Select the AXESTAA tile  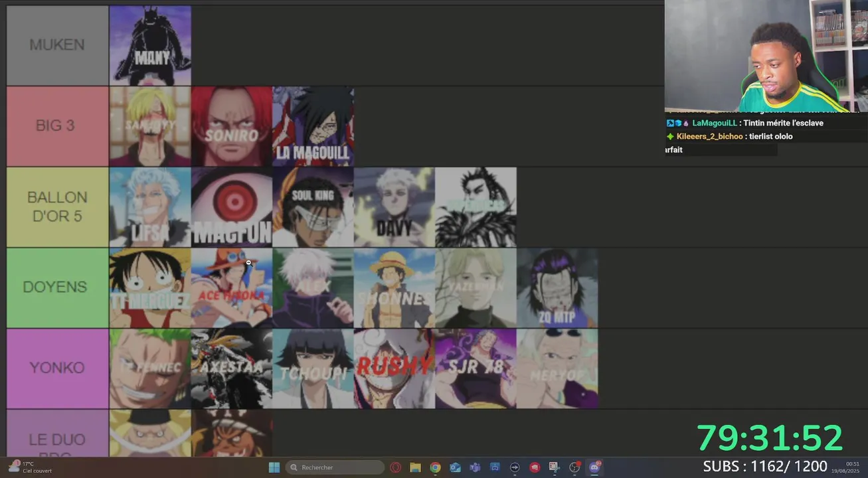pyautogui.click(x=232, y=368)
